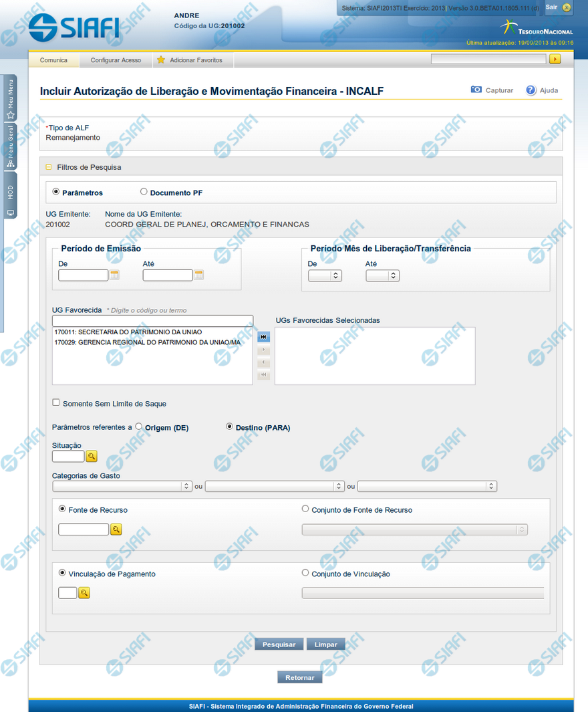This screenshot has height=712, width=588.
Task: Open the Período de Emissão 'Até' calendar picker
Action: coord(198,275)
